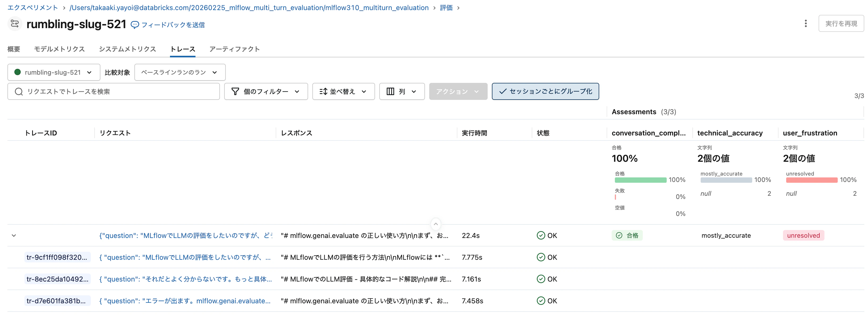This screenshot has height=315, width=868.
Task: Click the check icon in 合格 assessment badge
Action: pyautogui.click(x=619, y=236)
